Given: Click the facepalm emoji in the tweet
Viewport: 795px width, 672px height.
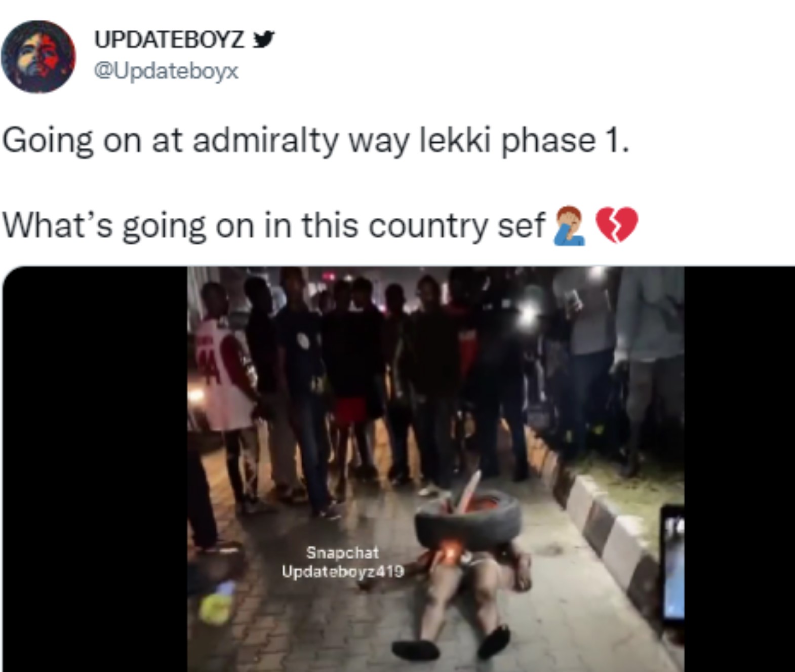Looking at the screenshot, I should point(570,226).
